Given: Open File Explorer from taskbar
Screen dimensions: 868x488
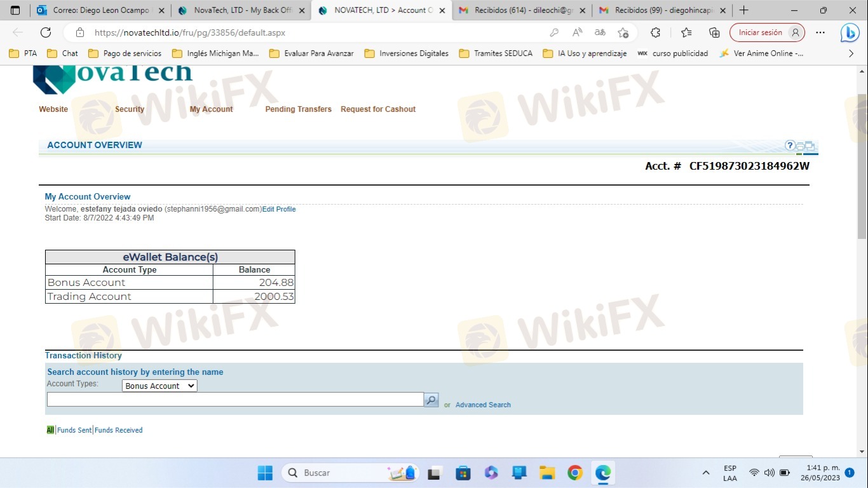Looking at the screenshot, I should click(547, 473).
